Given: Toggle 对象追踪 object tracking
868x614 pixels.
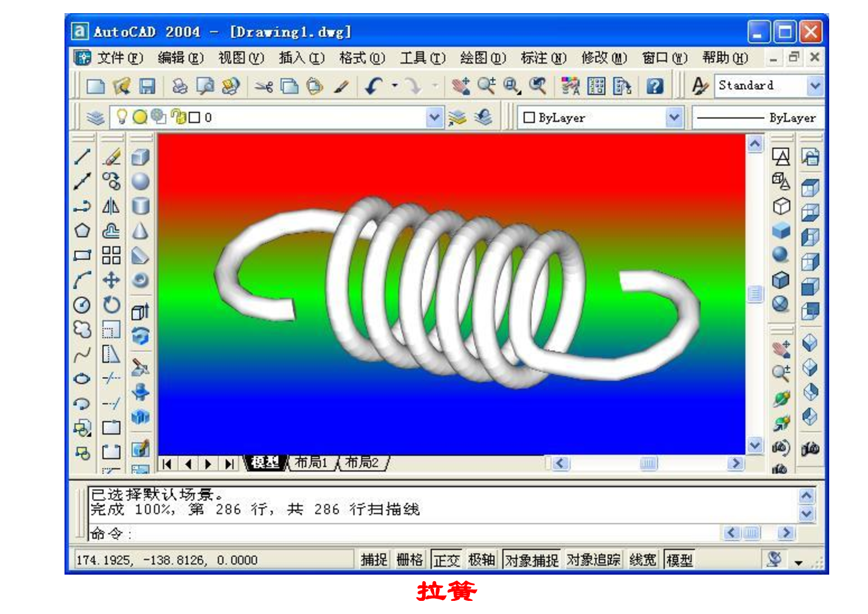Looking at the screenshot, I should tap(594, 560).
